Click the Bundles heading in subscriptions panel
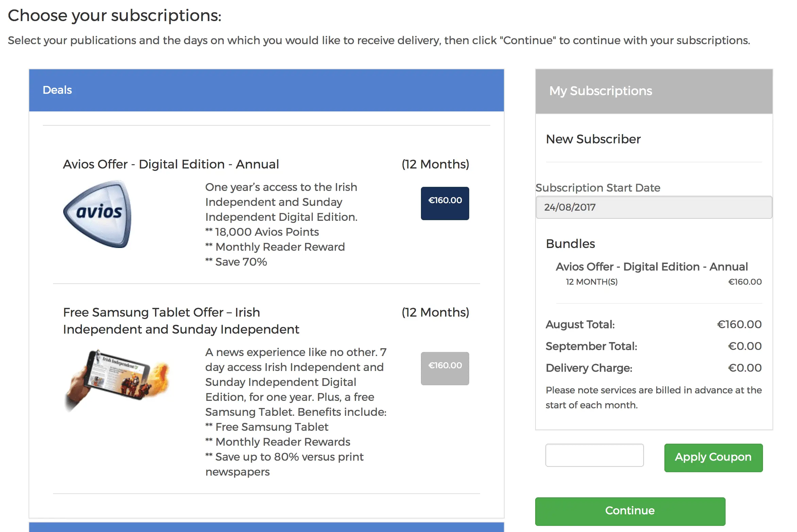 [570, 244]
